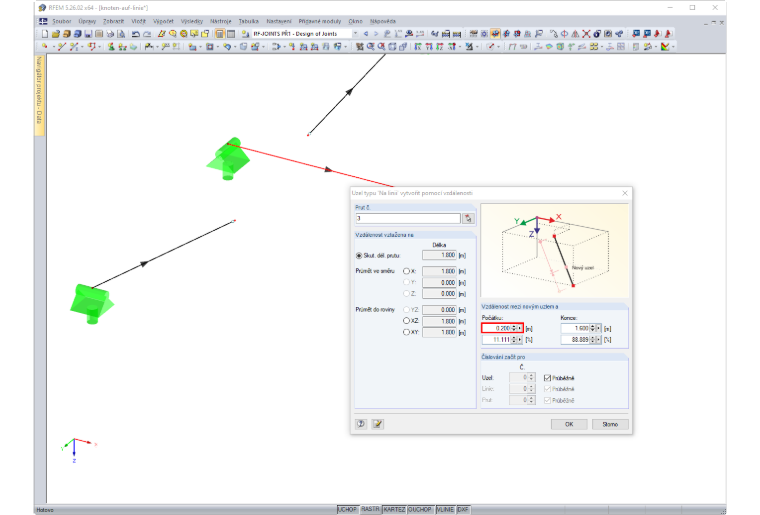The width and height of the screenshot is (760, 515).
Task: Click the Počátku percent field 11.111
Action: (502, 340)
